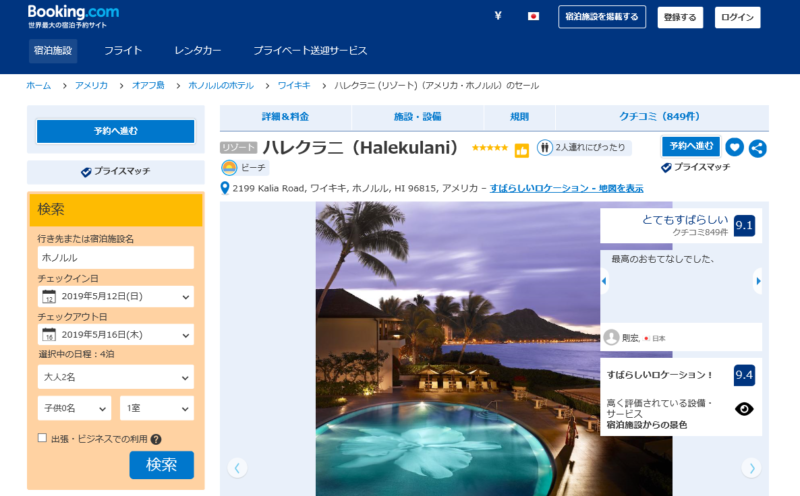Viewport: 800px width, 496px height.
Task: Click ホーム breadcrumb link
Action: [39, 85]
